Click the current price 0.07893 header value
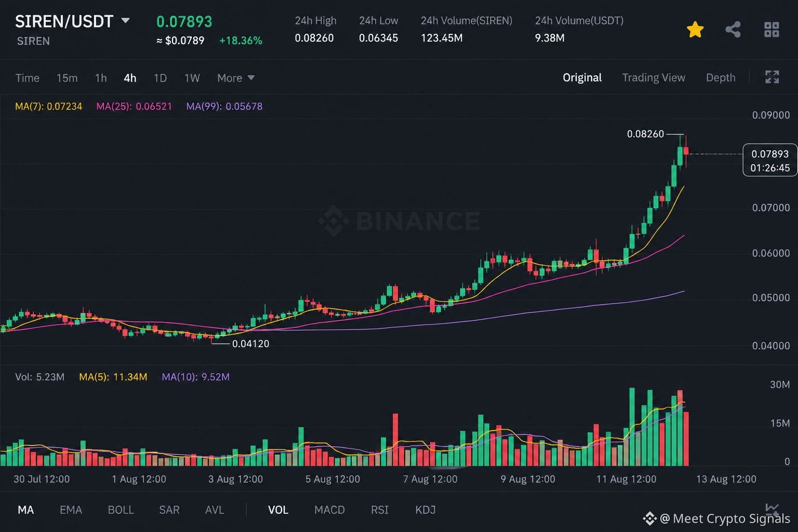The height and width of the screenshot is (532, 798). tap(184, 21)
